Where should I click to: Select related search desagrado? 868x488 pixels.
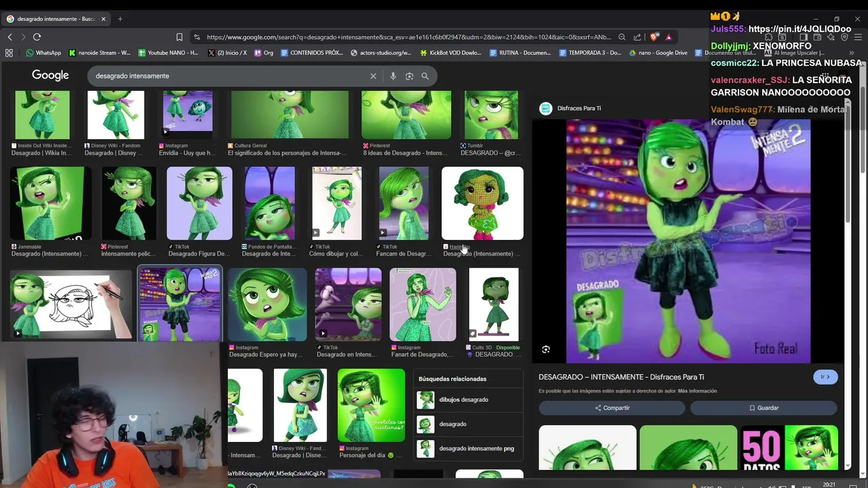tap(468, 424)
